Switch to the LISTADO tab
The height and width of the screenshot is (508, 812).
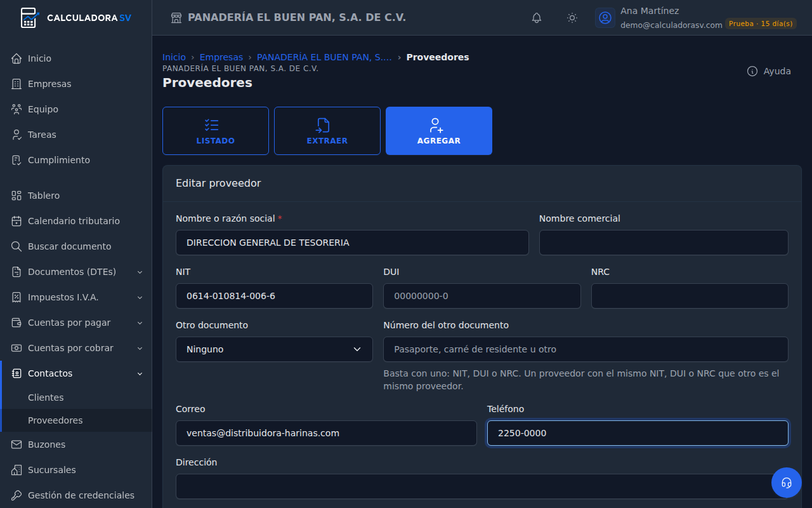216,131
